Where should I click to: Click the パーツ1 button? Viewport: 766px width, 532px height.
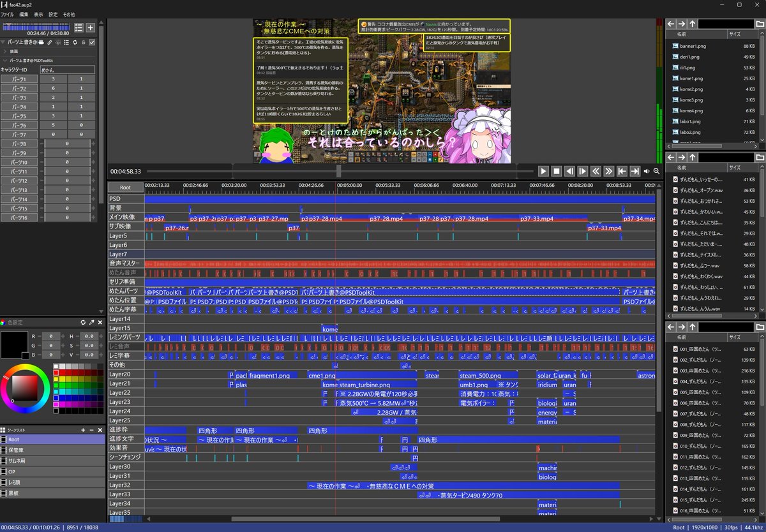coord(19,79)
